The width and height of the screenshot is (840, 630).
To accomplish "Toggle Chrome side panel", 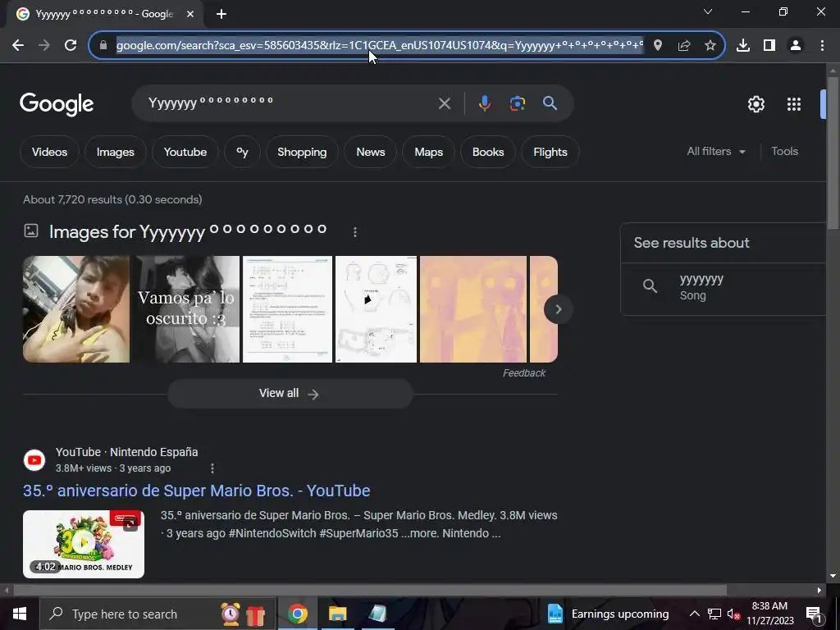I will click(769, 46).
